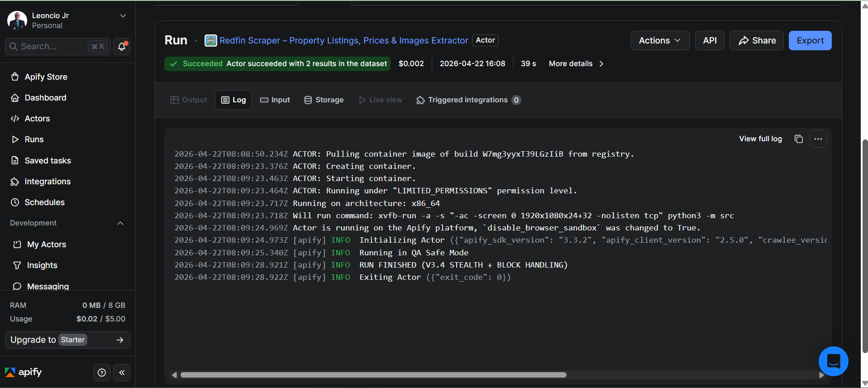
Task: Click the Schedules clock icon
Action: [x=15, y=202]
